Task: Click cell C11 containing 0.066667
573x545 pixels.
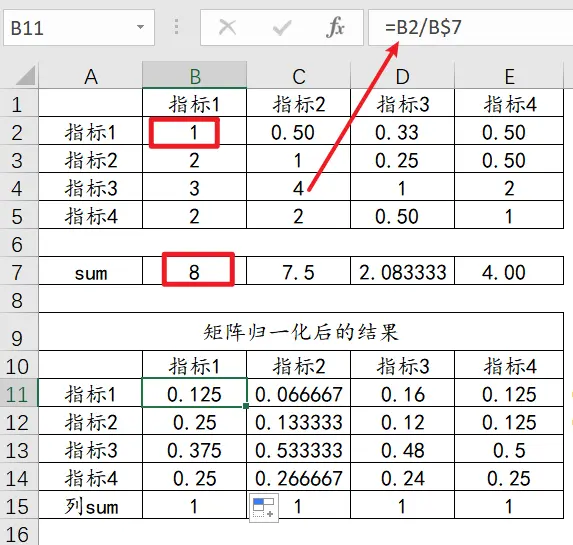Action: (x=298, y=393)
